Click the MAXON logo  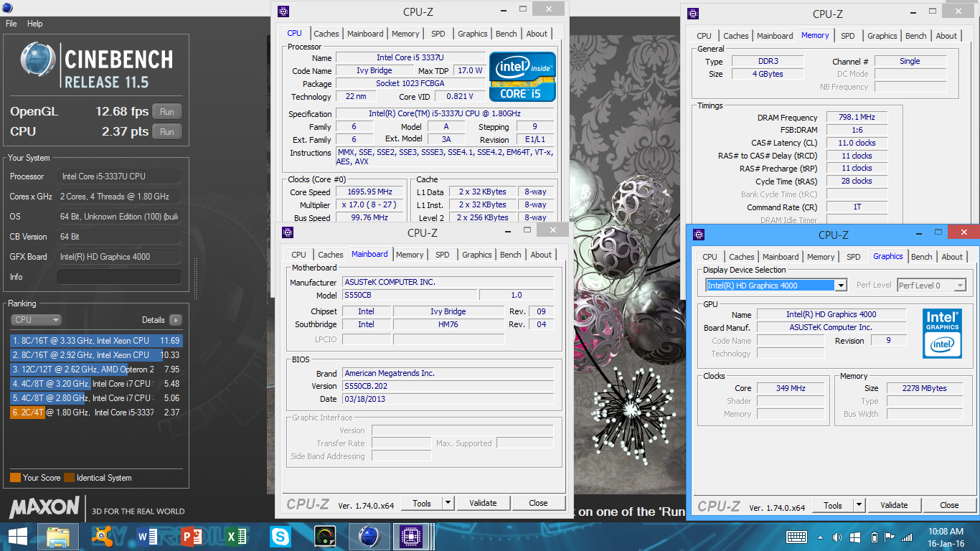click(44, 507)
